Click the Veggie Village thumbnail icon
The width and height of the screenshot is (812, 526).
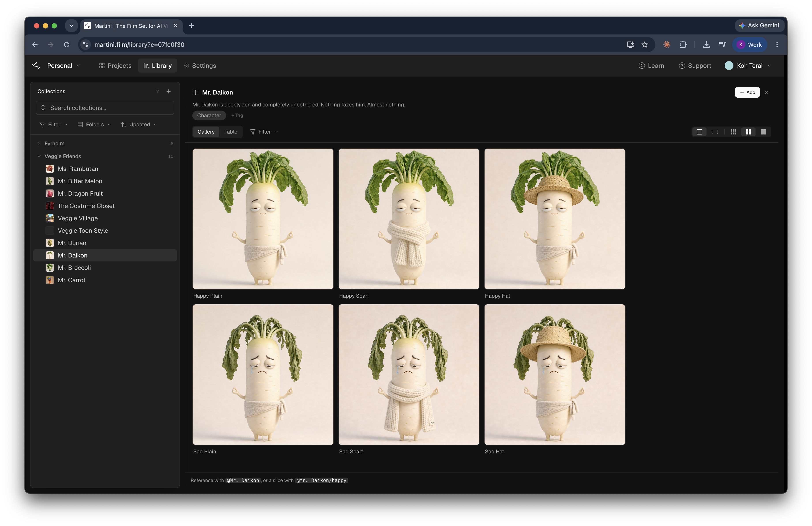click(x=50, y=218)
